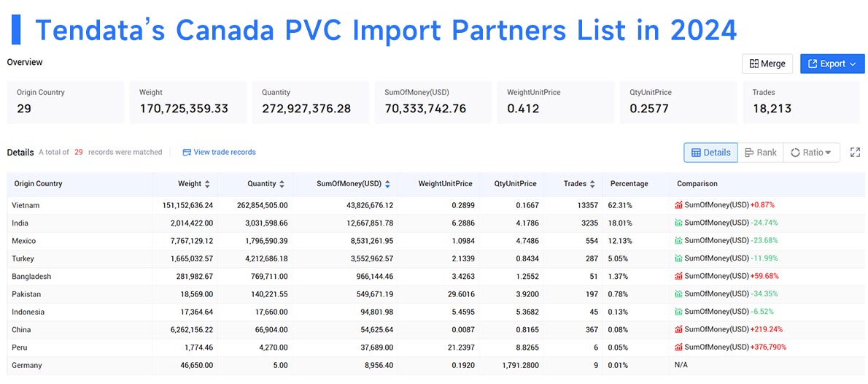Click the Turkey comparison trend icon
Screen dimensions: 868x384
[678, 258]
